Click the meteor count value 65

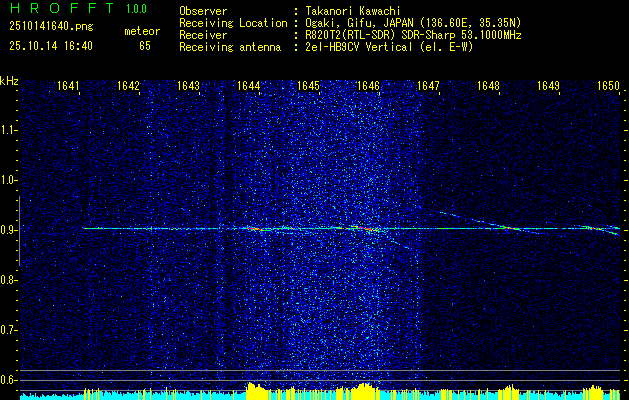(x=145, y=46)
